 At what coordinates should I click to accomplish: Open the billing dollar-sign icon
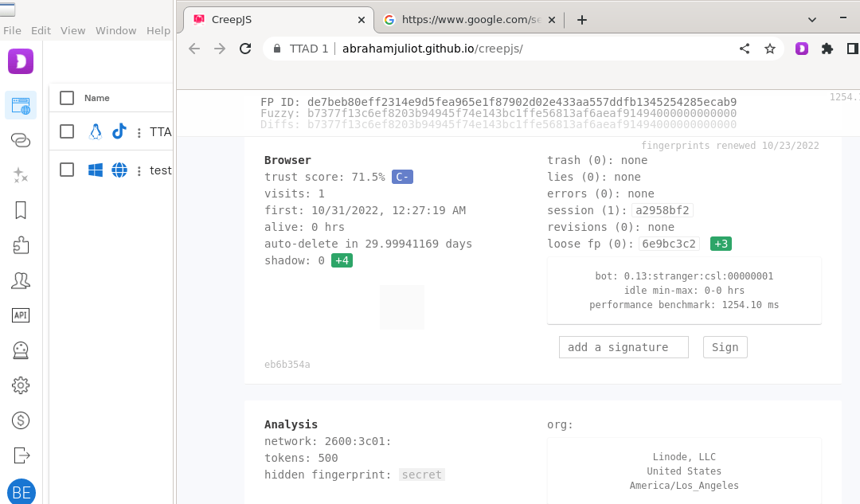(x=21, y=420)
